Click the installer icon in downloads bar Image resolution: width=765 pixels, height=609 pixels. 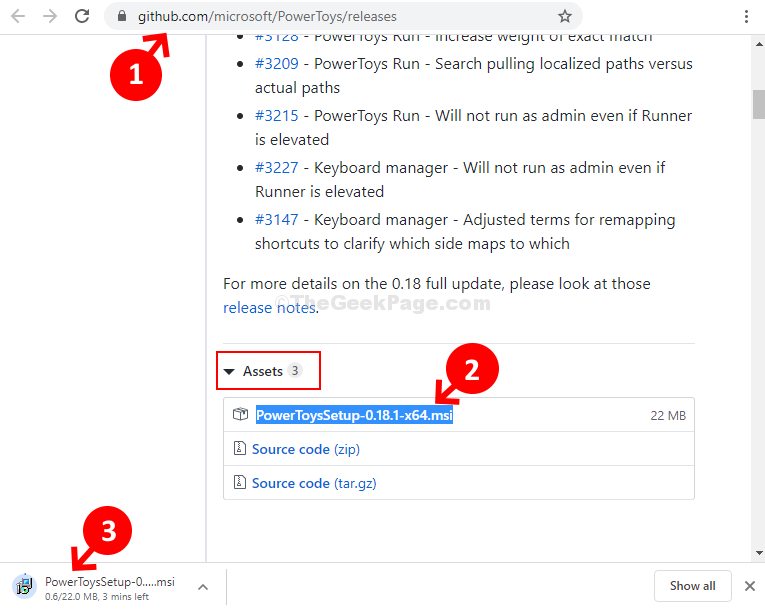click(24, 586)
